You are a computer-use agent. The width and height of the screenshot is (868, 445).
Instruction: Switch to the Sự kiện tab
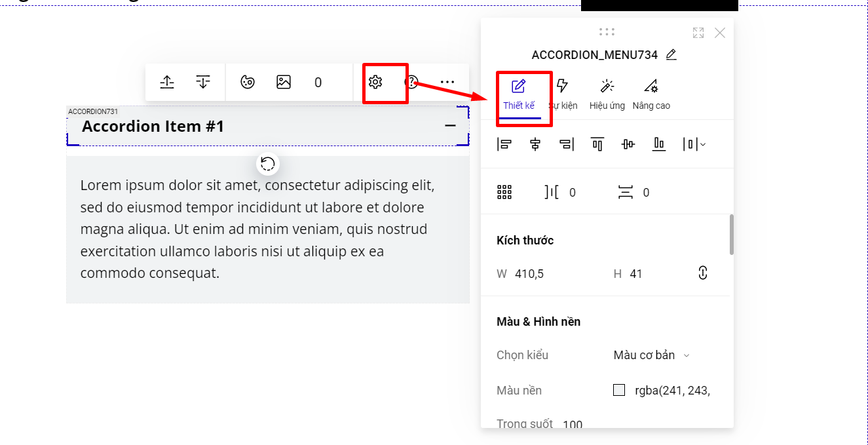[563, 94]
